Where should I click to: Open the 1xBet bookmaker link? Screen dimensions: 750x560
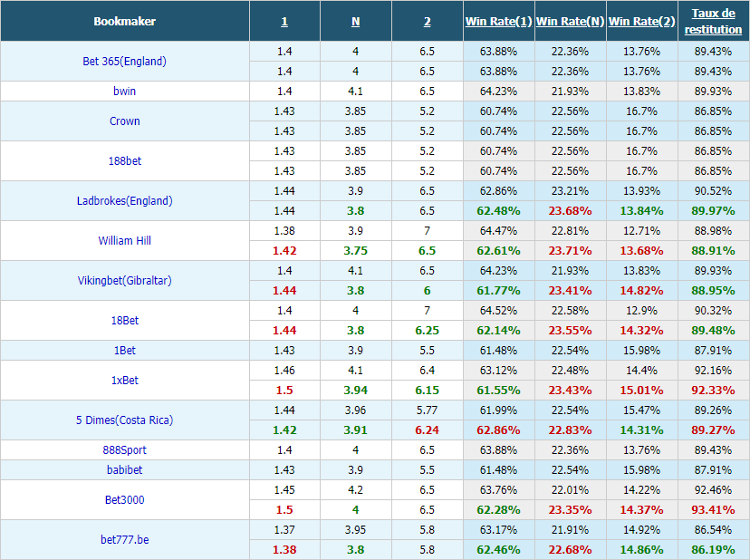(124, 380)
